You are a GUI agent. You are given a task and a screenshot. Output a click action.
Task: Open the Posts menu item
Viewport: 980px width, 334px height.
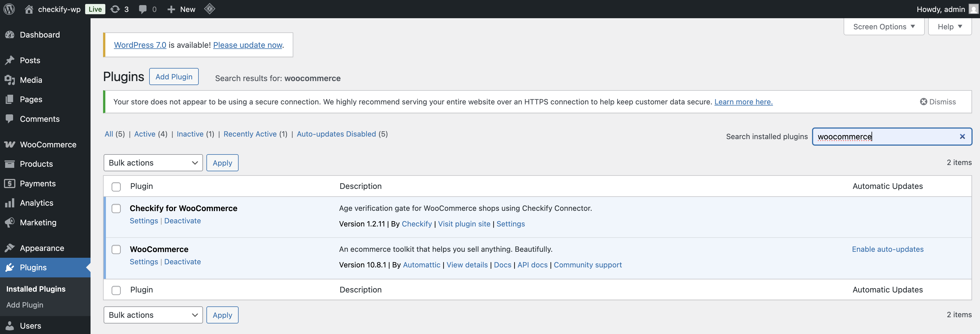pos(45,60)
